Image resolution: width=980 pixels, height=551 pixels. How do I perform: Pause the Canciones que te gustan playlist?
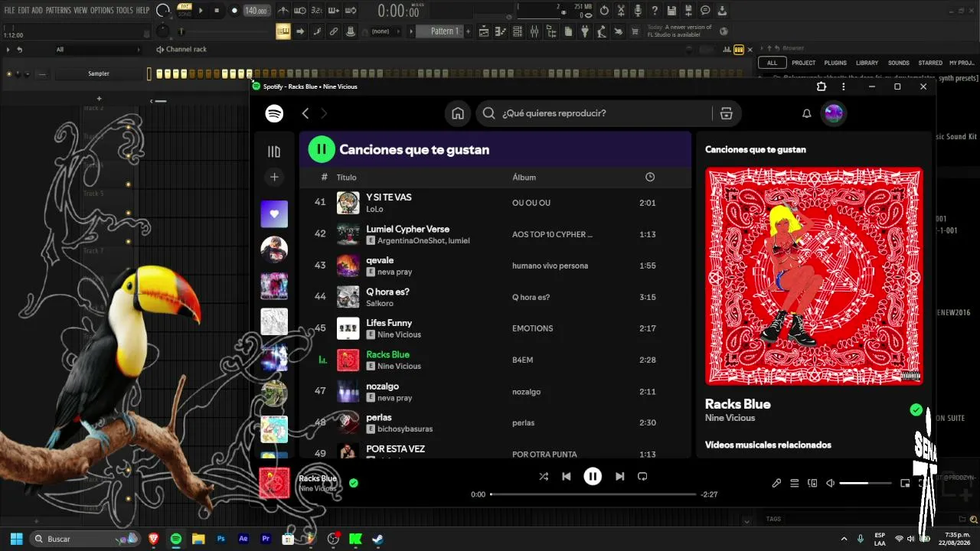pyautogui.click(x=322, y=149)
